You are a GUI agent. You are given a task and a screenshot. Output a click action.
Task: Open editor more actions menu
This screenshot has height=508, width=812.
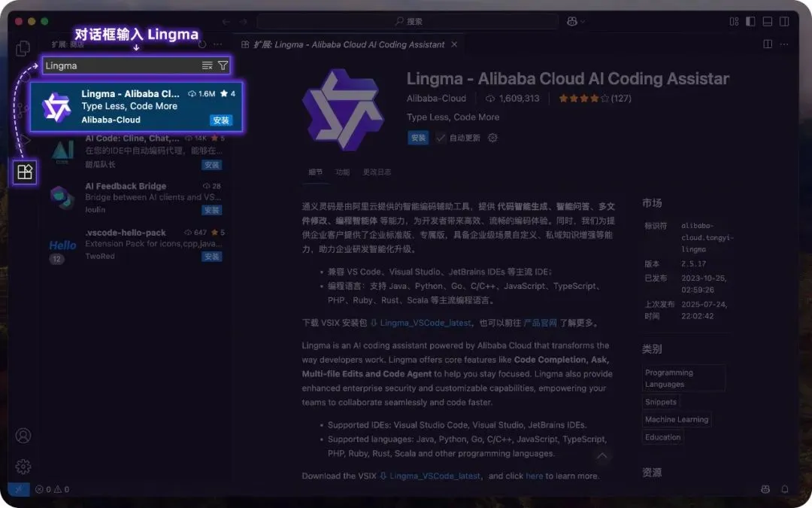[784, 44]
